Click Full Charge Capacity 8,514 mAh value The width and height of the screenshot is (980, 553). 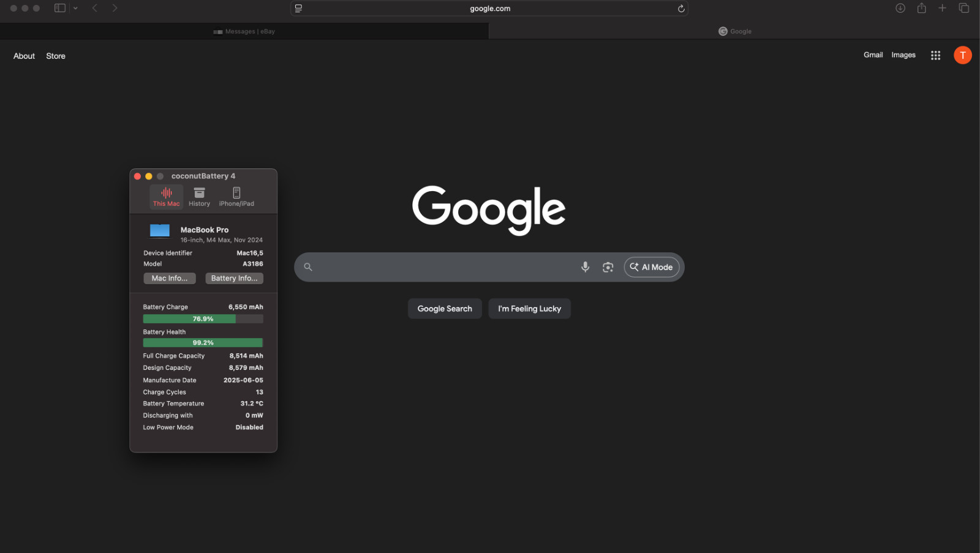pyautogui.click(x=246, y=356)
